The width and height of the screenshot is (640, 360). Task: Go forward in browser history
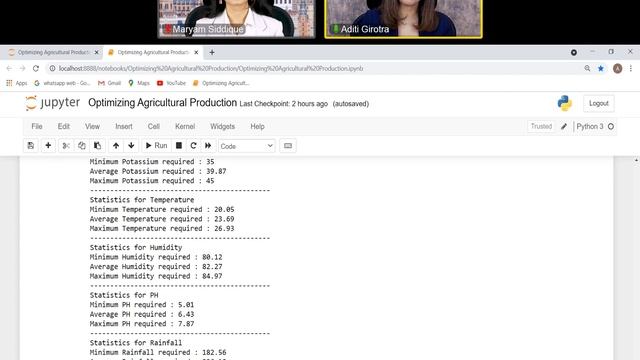[22, 69]
